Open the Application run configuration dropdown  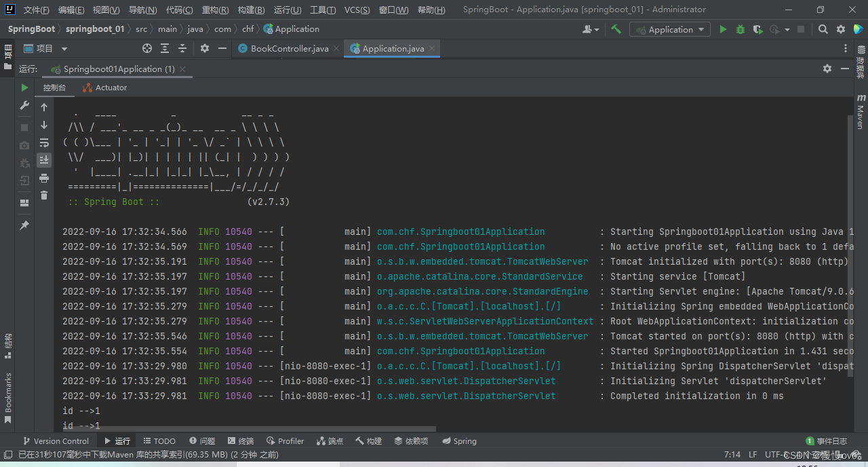tap(669, 29)
